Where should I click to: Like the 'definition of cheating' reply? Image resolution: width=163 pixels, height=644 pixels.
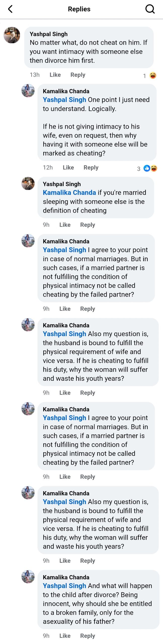65,225
